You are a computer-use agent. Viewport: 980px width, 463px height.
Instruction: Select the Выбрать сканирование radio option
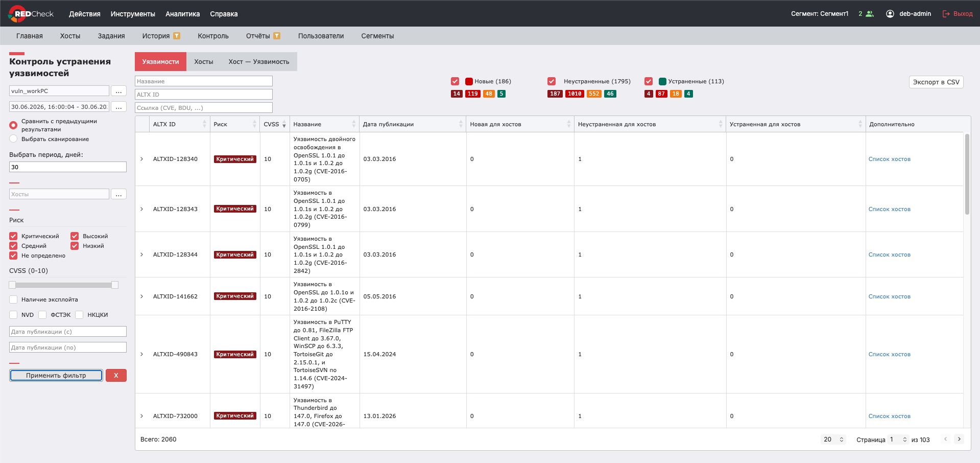pyautogui.click(x=13, y=139)
